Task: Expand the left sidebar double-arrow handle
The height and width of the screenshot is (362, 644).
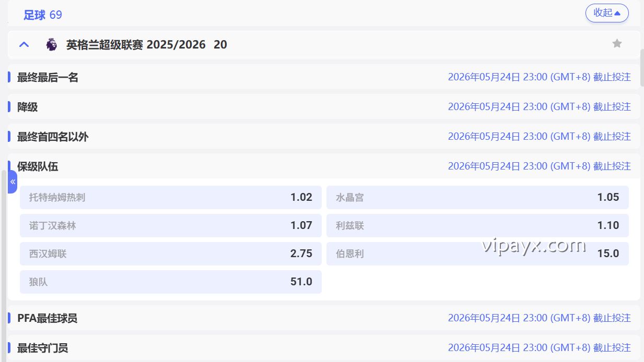Action: coord(13,182)
